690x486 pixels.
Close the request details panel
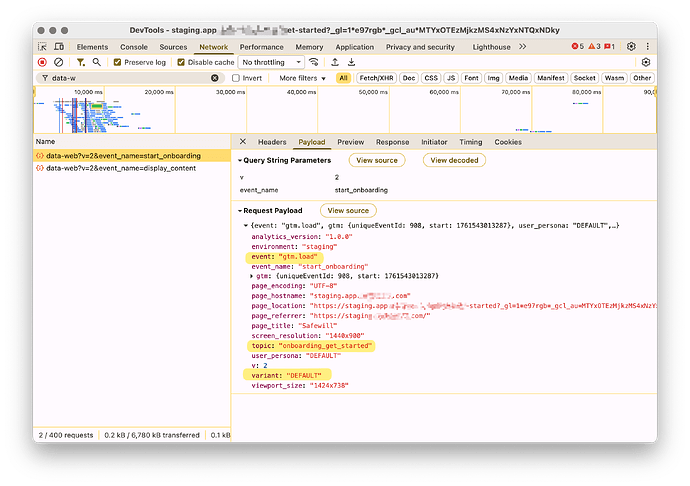click(241, 142)
